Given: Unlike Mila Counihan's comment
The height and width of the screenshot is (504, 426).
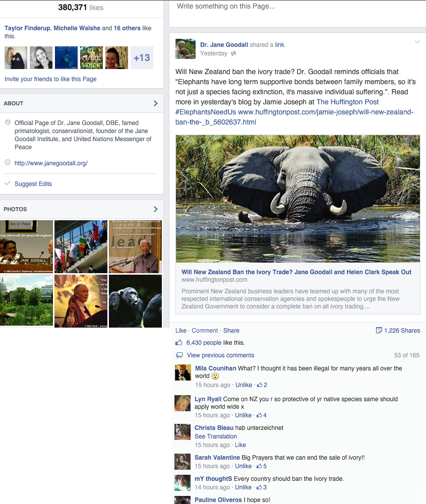Looking at the screenshot, I should [x=244, y=385].
